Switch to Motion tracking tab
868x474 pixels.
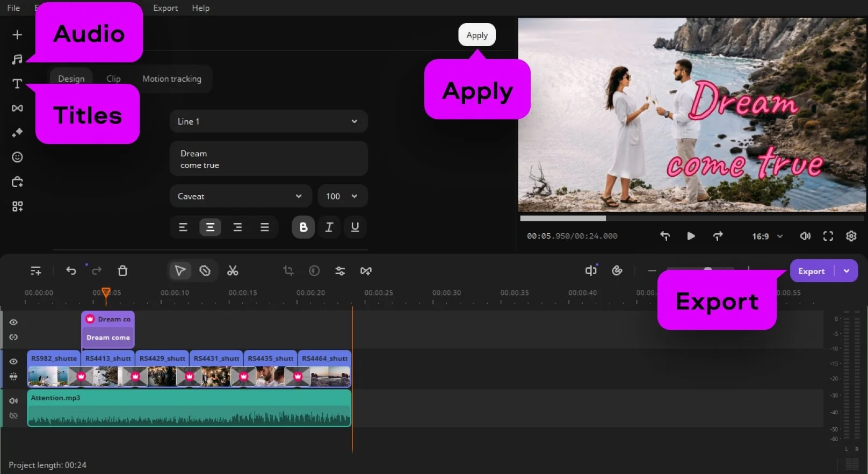(172, 79)
